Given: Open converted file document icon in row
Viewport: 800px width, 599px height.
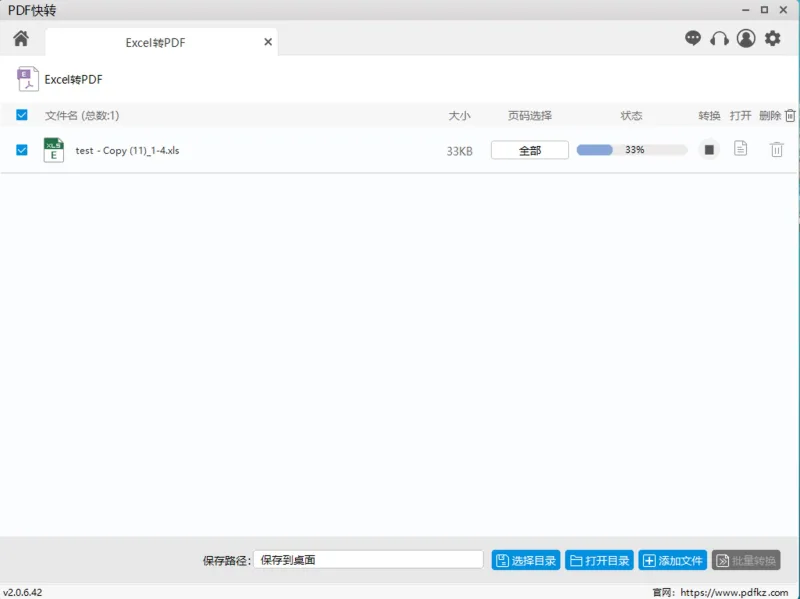Looking at the screenshot, I should [x=740, y=148].
